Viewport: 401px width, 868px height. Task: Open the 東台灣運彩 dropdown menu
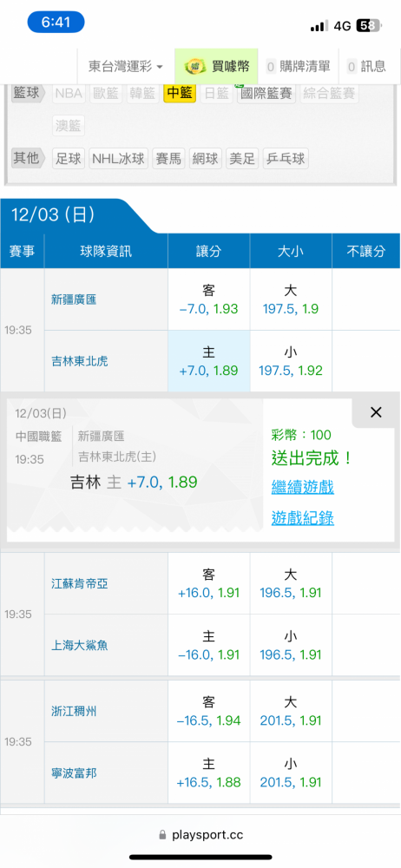click(126, 67)
